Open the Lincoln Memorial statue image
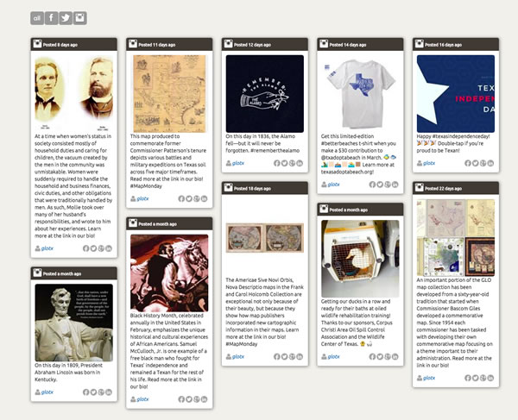The width and height of the screenshot is (518, 420). pyautogui.click(x=73, y=323)
